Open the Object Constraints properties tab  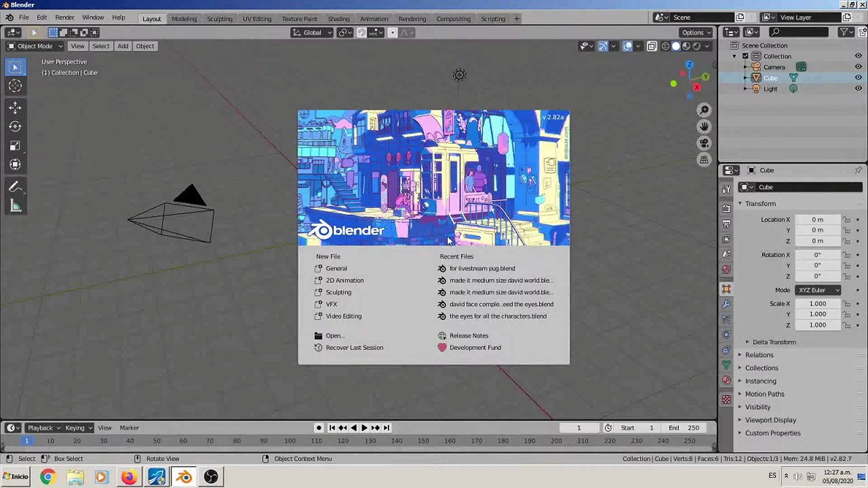point(726,349)
